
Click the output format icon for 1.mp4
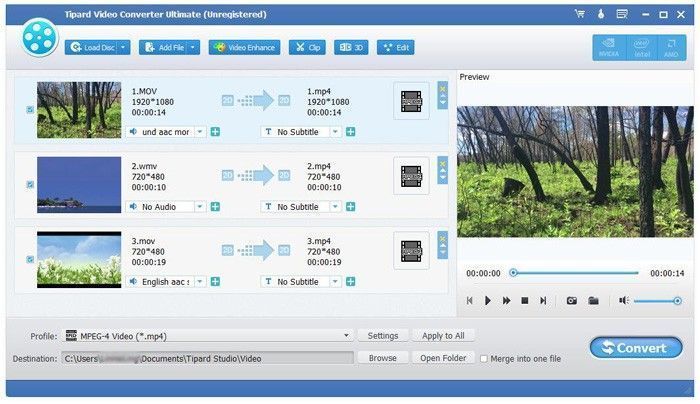point(411,101)
